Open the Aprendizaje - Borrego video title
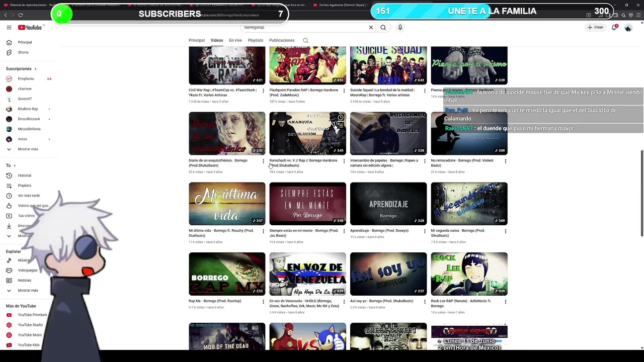Screen dimensions: 644x362 click(x=379, y=231)
